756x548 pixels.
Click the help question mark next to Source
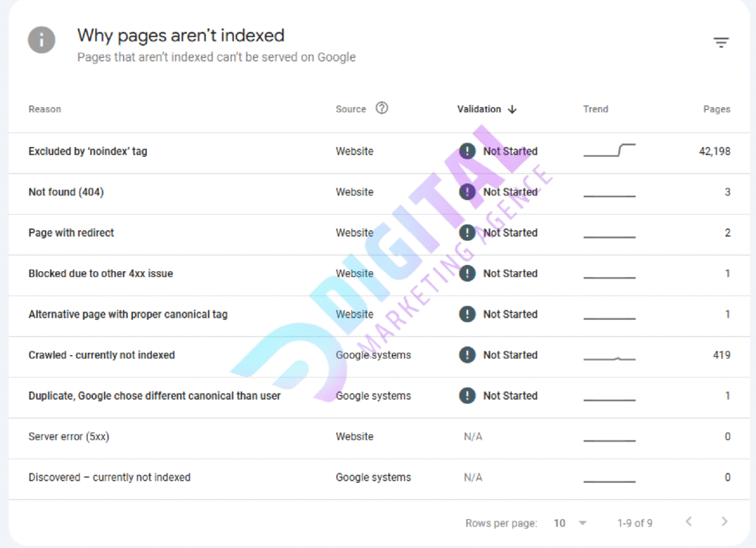tap(382, 108)
